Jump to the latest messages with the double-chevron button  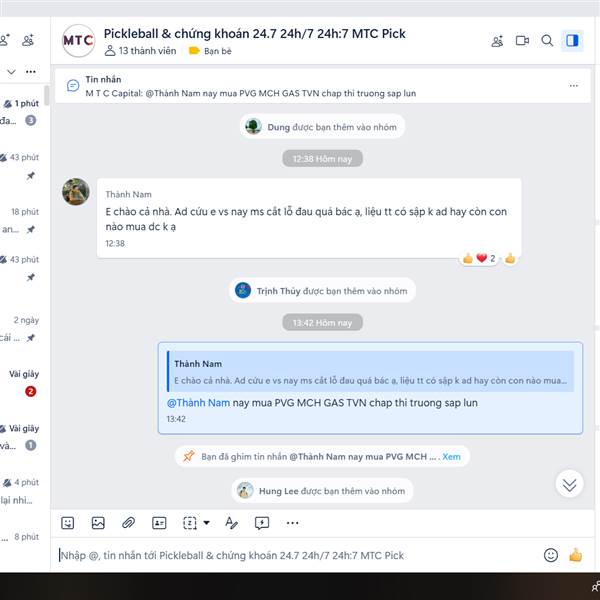pyautogui.click(x=569, y=484)
